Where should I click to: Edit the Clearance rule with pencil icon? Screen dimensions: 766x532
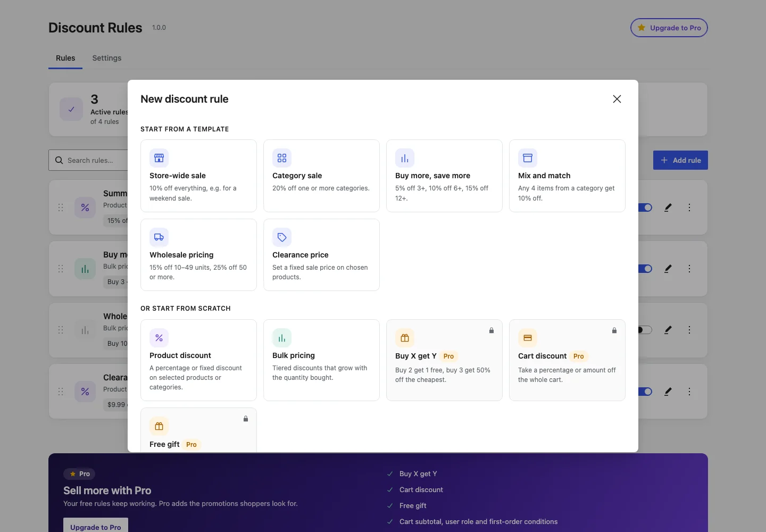point(668,392)
